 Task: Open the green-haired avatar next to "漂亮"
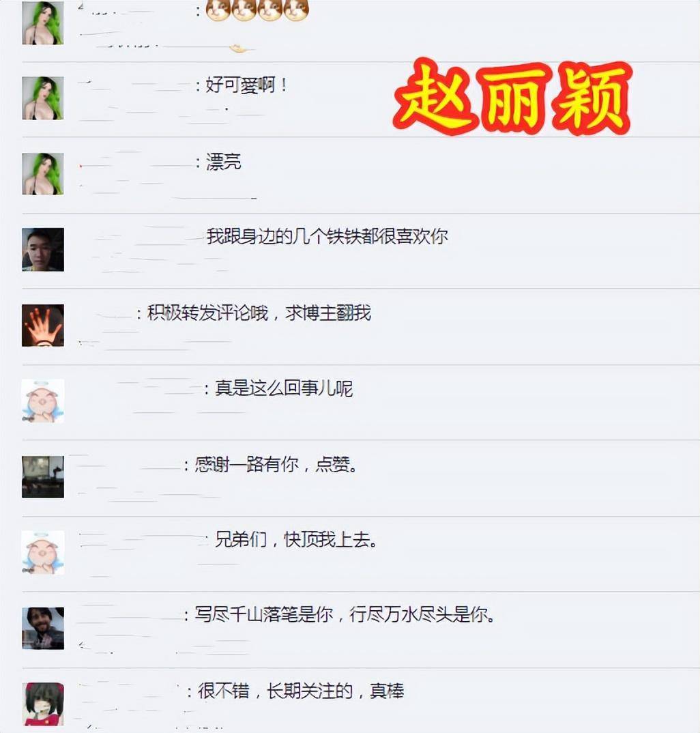click(42, 174)
